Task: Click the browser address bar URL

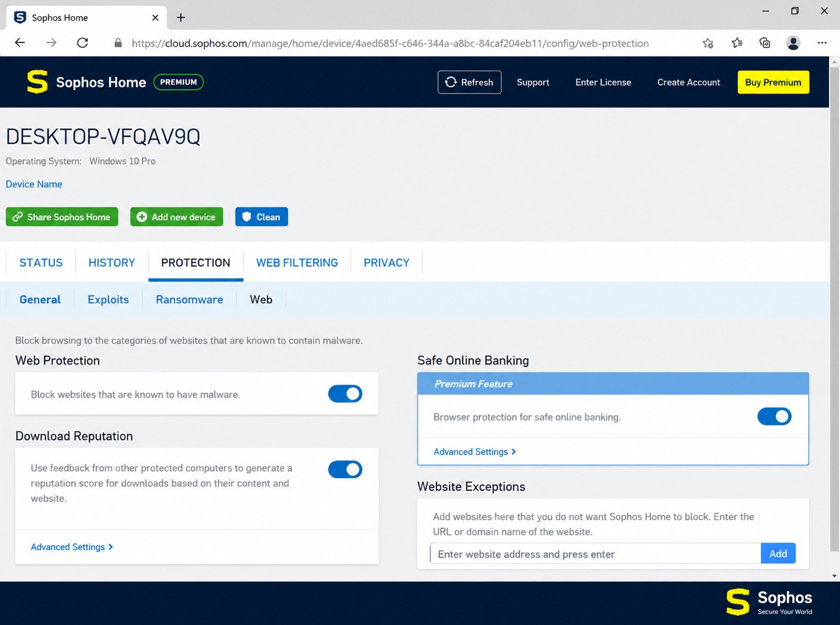Action: (x=390, y=43)
